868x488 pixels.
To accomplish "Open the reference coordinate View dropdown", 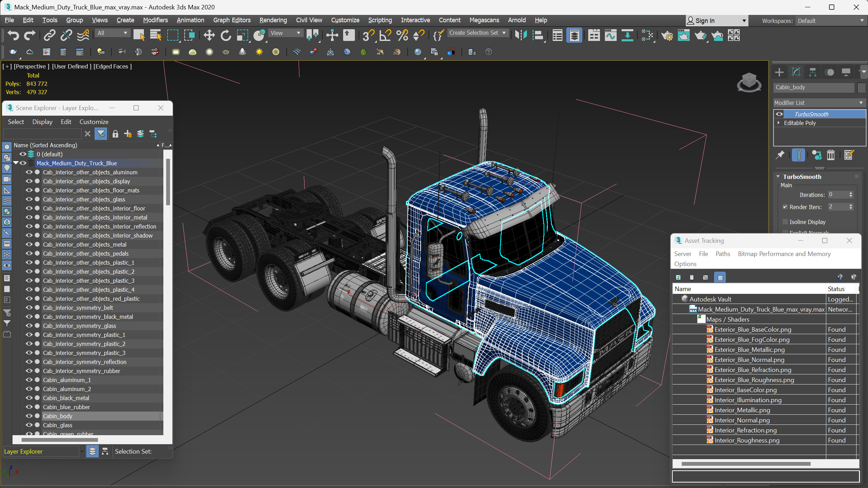I will (285, 33).
